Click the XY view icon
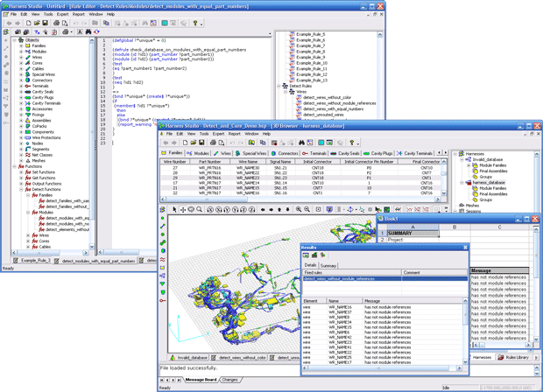The width and height of the screenshot is (543, 392). click(410, 209)
